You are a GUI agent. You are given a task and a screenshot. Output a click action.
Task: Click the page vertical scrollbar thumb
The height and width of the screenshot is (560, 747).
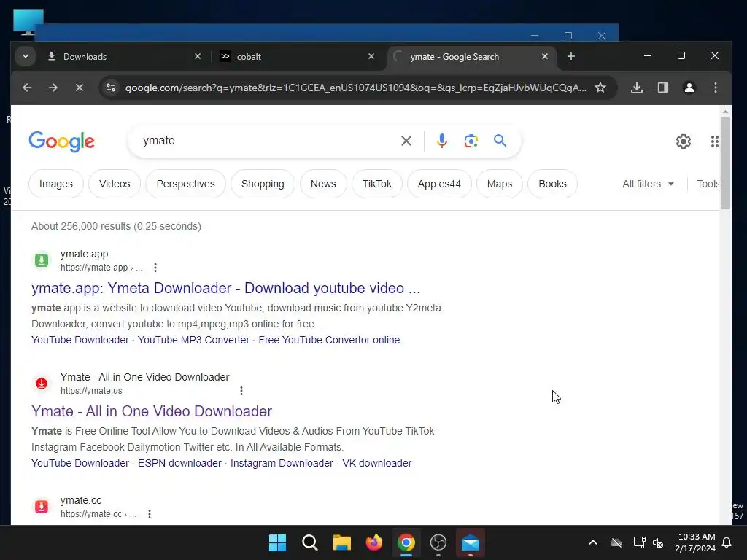pyautogui.click(x=725, y=163)
